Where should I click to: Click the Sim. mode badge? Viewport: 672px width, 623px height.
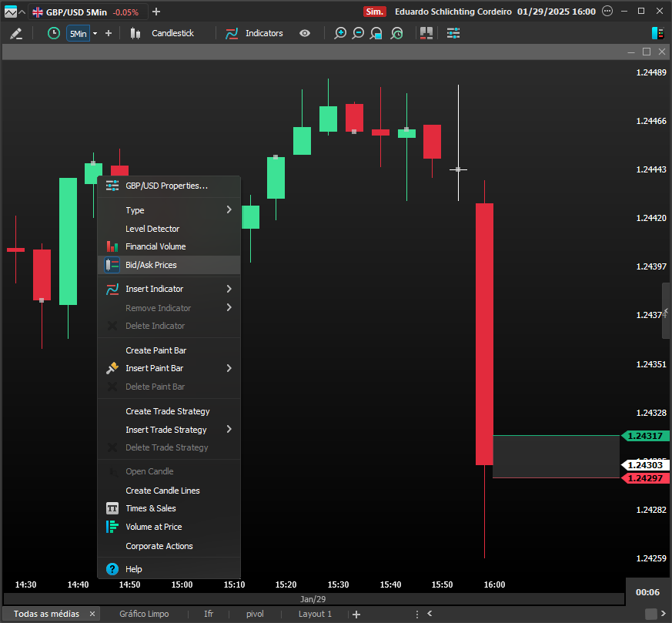tap(374, 12)
